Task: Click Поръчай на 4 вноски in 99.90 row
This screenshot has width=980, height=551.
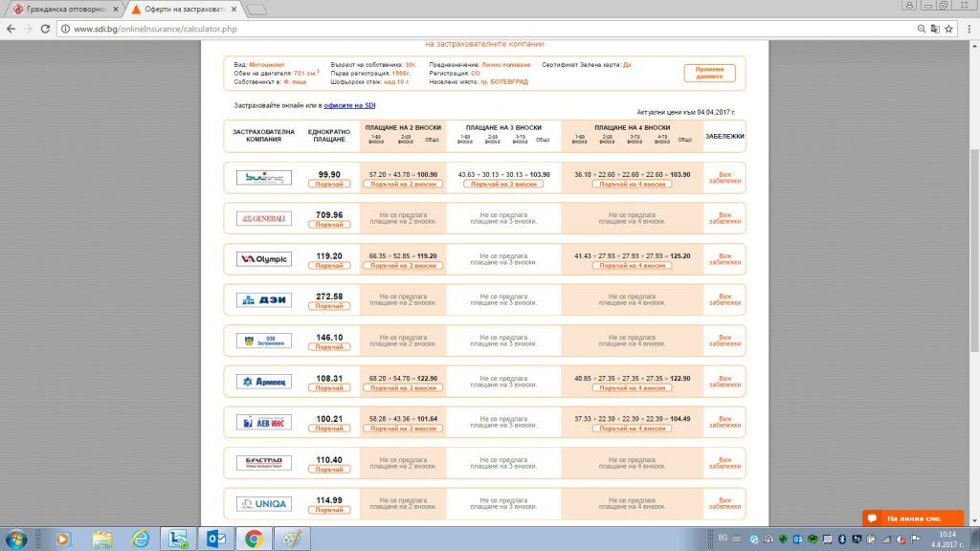Action: (x=632, y=185)
